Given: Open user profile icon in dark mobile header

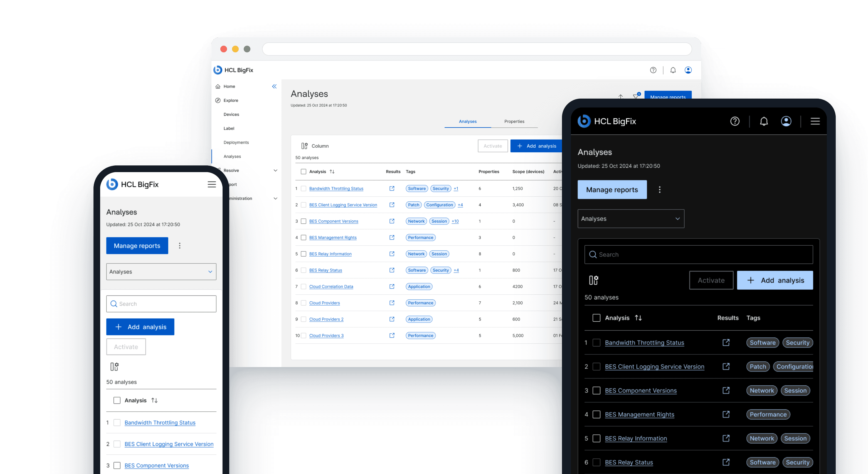Looking at the screenshot, I should pyautogui.click(x=786, y=121).
